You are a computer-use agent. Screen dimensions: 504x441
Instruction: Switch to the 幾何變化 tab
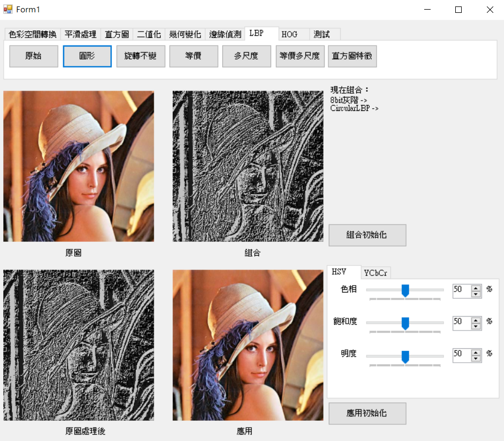[185, 34]
